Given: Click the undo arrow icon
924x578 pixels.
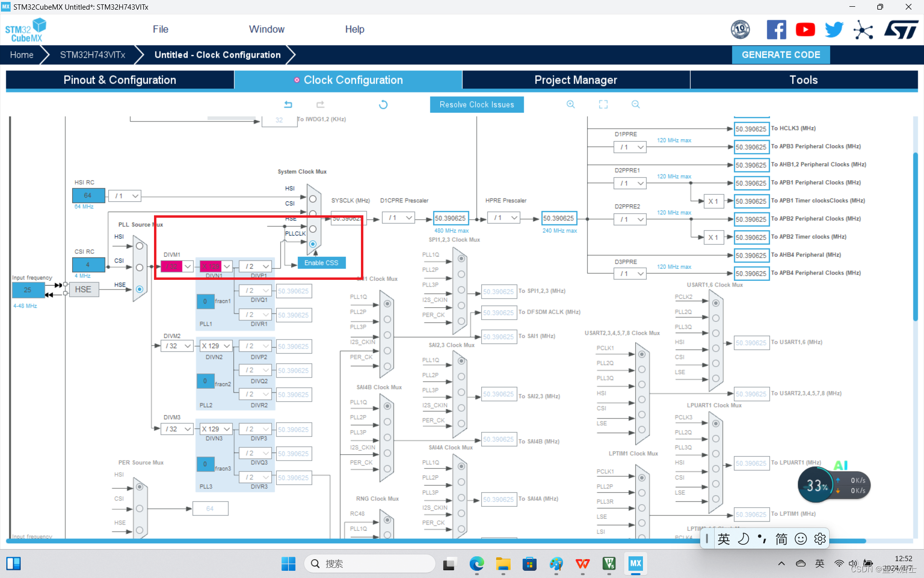Looking at the screenshot, I should tap(288, 105).
